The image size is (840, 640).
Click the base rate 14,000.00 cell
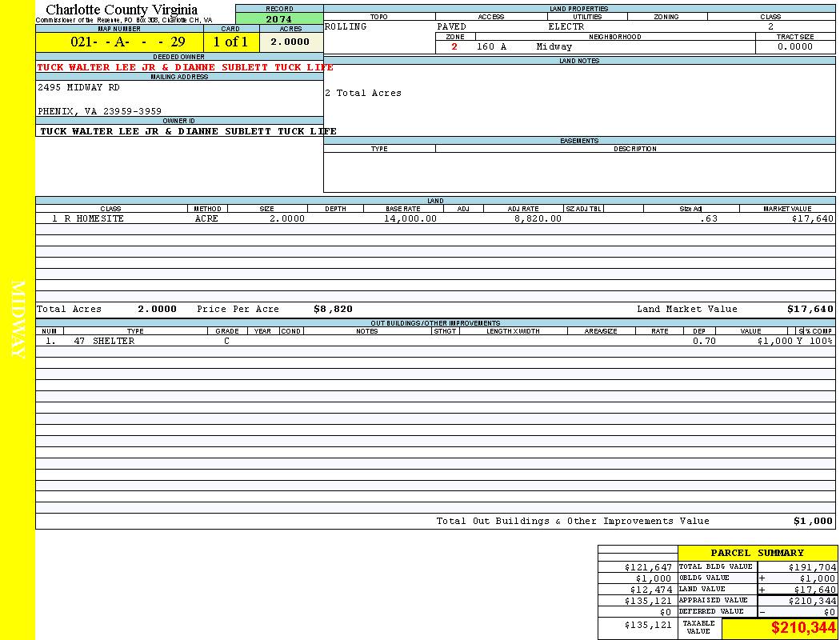[410, 218]
